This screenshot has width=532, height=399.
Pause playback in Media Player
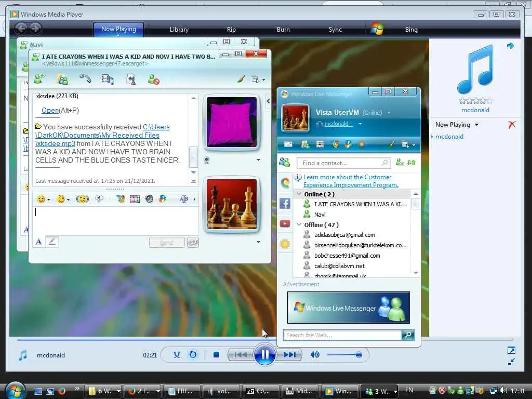click(264, 355)
